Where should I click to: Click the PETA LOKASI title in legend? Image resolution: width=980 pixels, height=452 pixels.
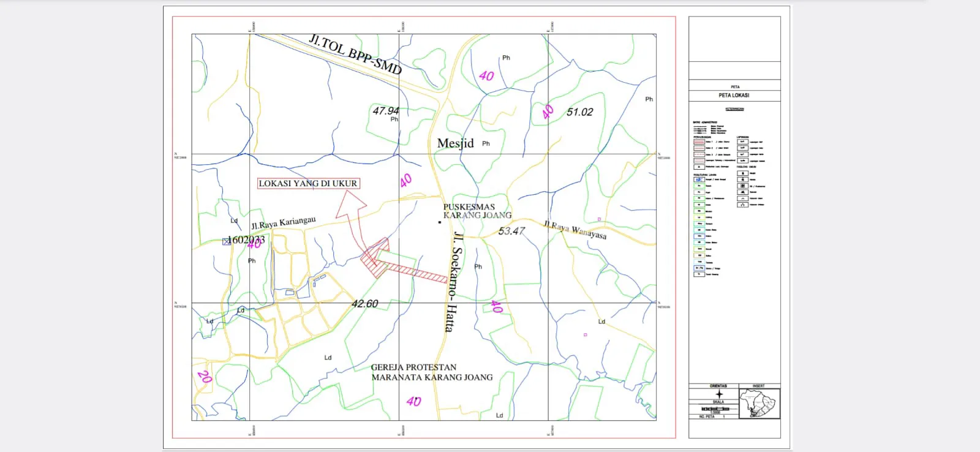pyautogui.click(x=734, y=96)
